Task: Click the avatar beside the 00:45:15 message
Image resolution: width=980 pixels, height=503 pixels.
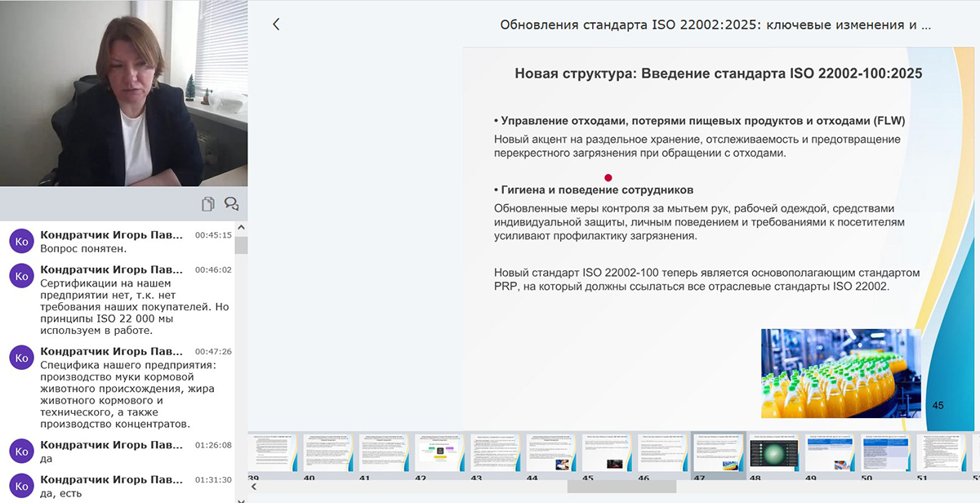Action: click(21, 242)
